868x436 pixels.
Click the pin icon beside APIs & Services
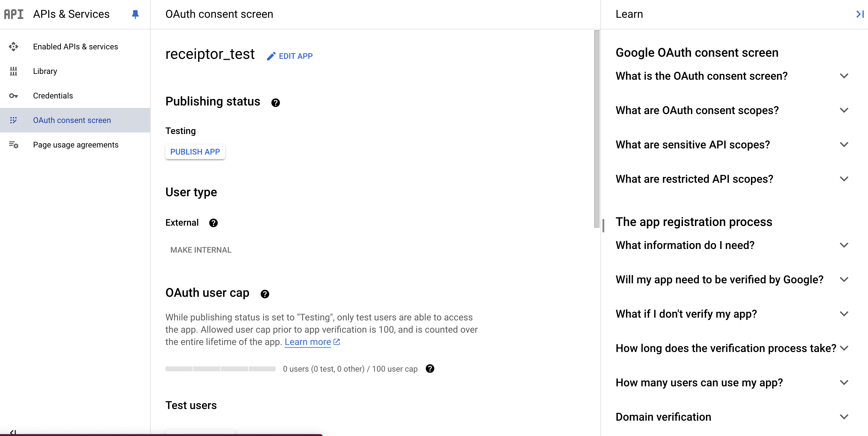pyautogui.click(x=135, y=14)
